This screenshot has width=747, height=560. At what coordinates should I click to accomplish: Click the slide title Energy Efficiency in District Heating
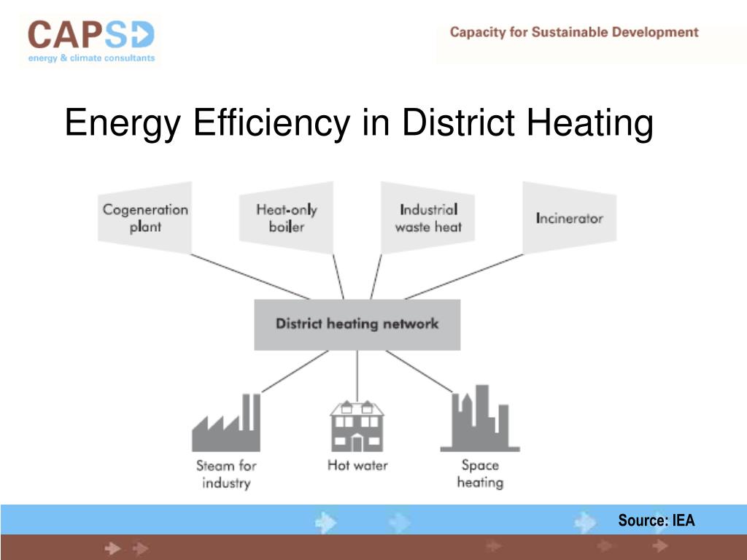(x=359, y=122)
